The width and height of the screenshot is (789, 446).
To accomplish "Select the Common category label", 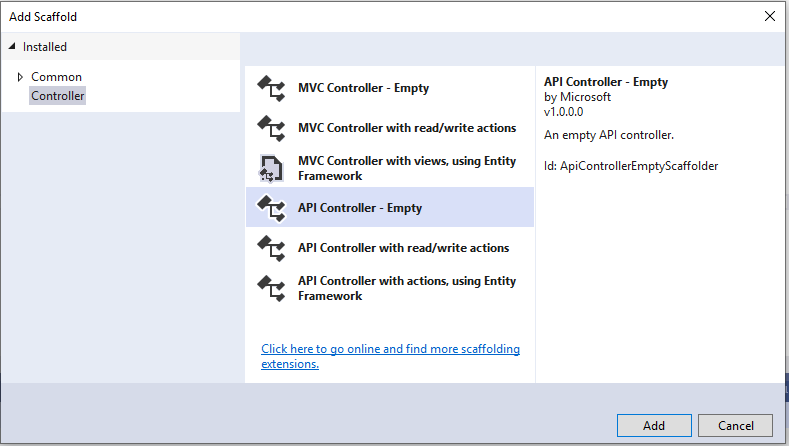I will (56, 77).
